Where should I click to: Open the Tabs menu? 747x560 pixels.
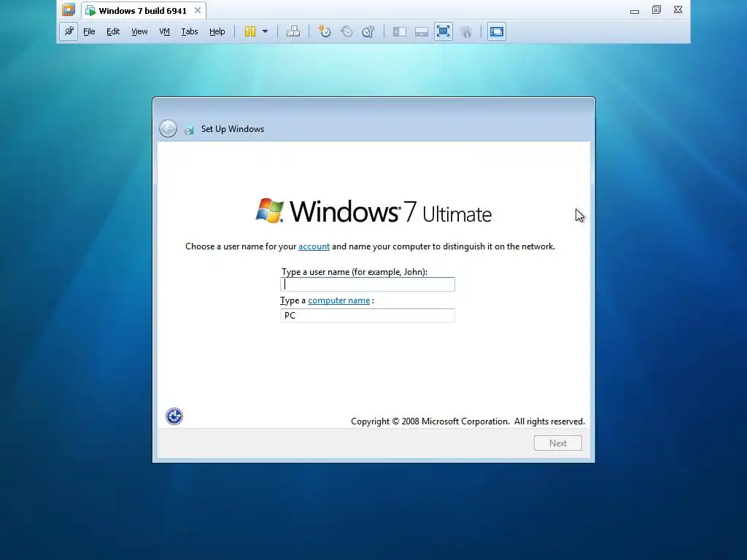(189, 31)
